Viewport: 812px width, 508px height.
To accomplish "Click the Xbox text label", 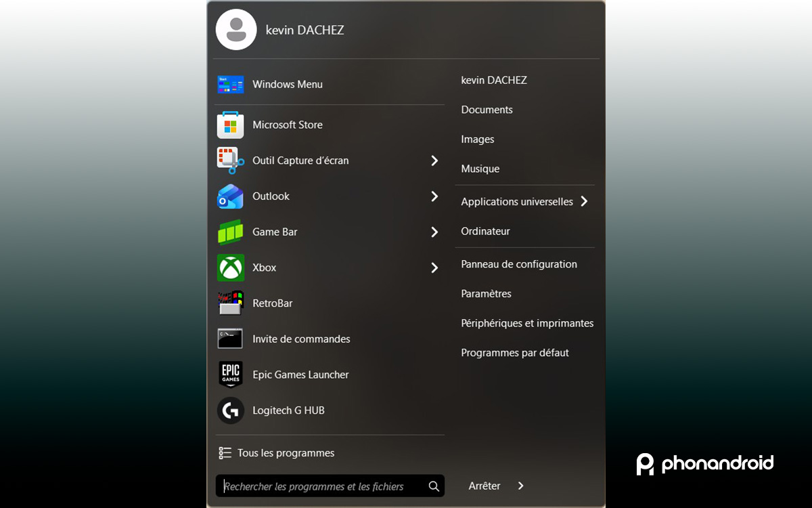I will [264, 268].
